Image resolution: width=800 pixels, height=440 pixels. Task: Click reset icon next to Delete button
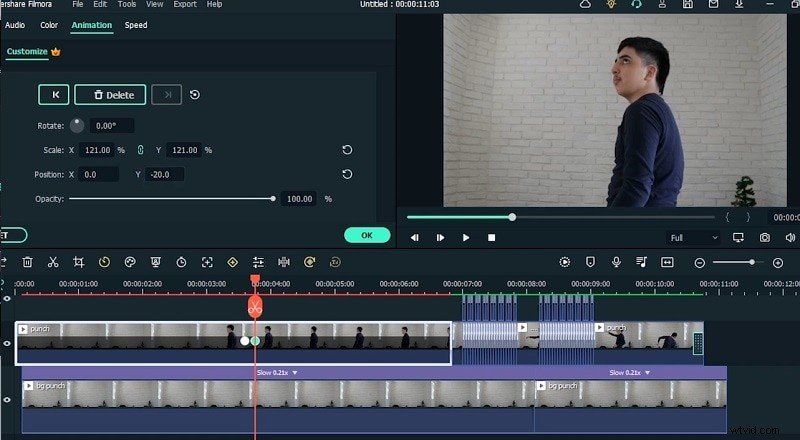[x=195, y=95]
